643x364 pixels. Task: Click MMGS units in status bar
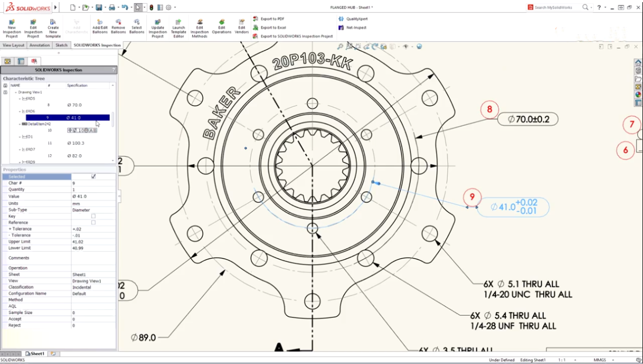pos(600,360)
